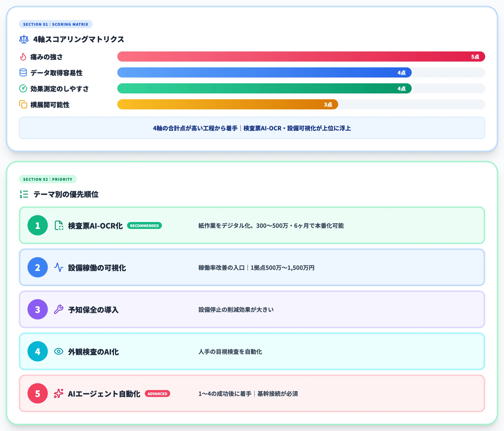Click the RECOMMENDED badge
This screenshot has height=431, width=504.
point(144,226)
